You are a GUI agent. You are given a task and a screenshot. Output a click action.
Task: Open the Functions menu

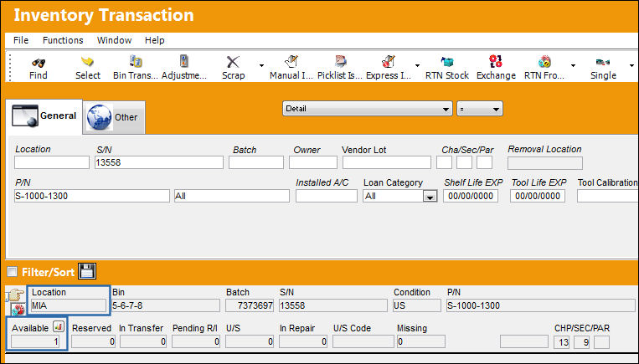[x=63, y=40]
